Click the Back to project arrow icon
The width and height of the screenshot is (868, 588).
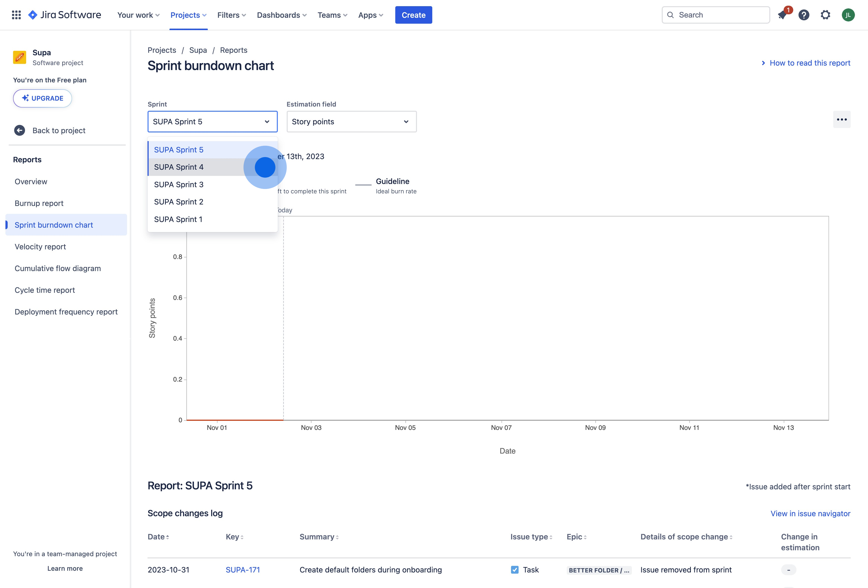pos(20,130)
